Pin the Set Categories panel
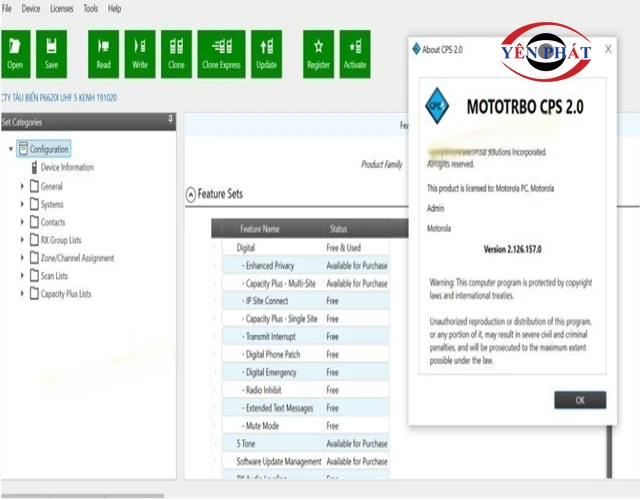640x500 pixels. coord(170,119)
